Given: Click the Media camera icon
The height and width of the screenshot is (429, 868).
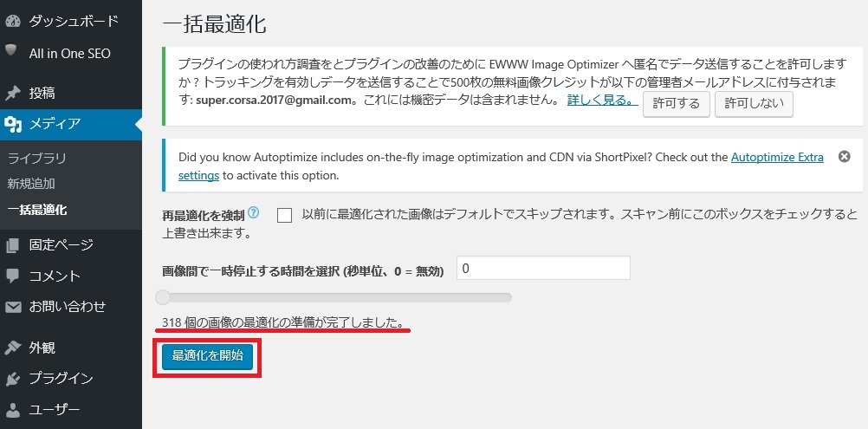Looking at the screenshot, I should tap(12, 124).
